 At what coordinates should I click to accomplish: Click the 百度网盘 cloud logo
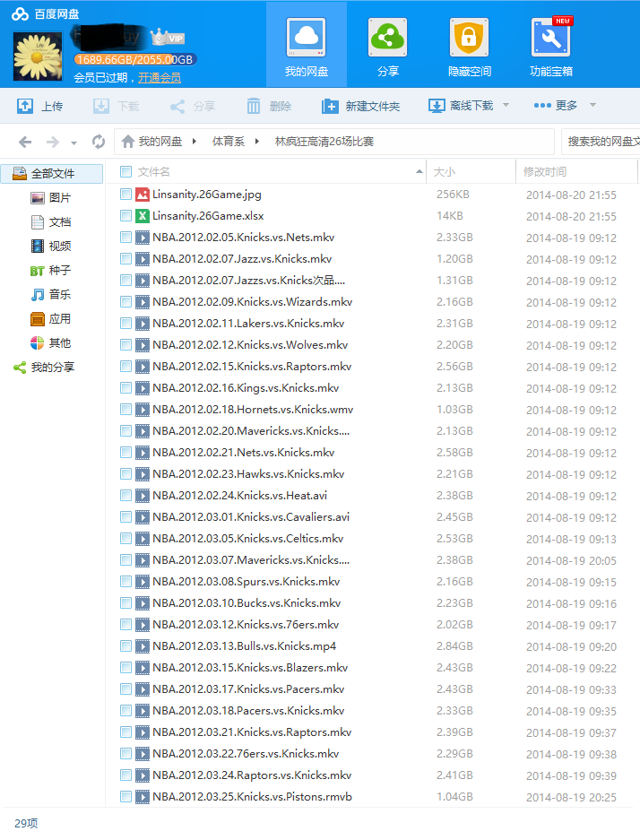point(20,13)
